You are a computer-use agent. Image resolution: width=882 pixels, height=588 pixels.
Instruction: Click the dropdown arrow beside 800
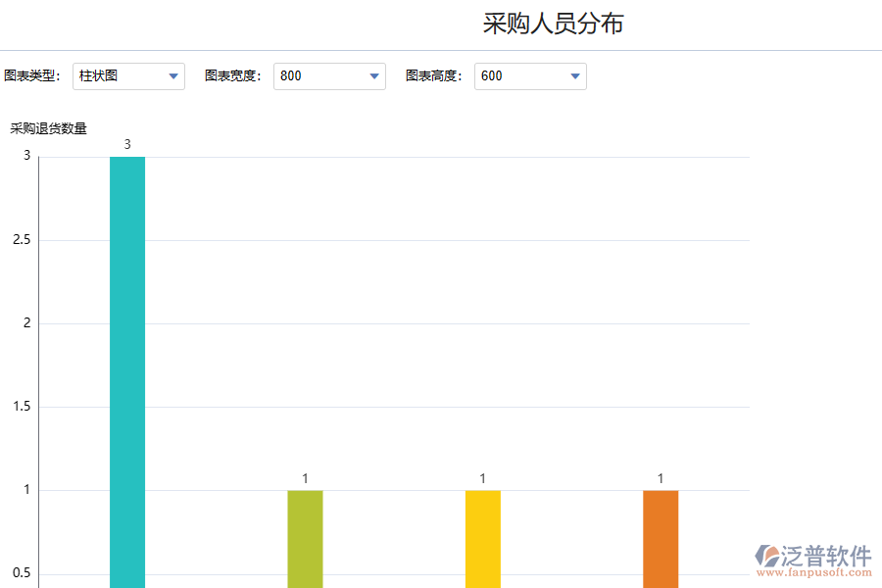click(x=374, y=75)
